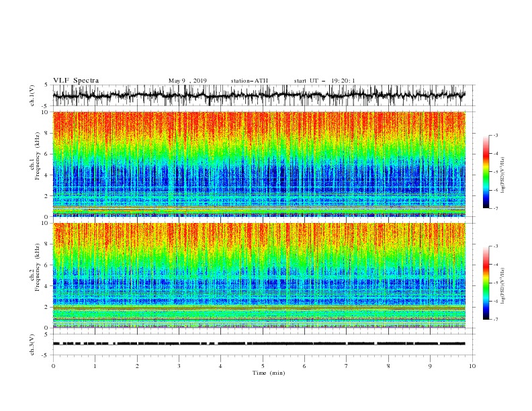
Task: Click the ch.3 black signal trace
Action: [x=259, y=344]
